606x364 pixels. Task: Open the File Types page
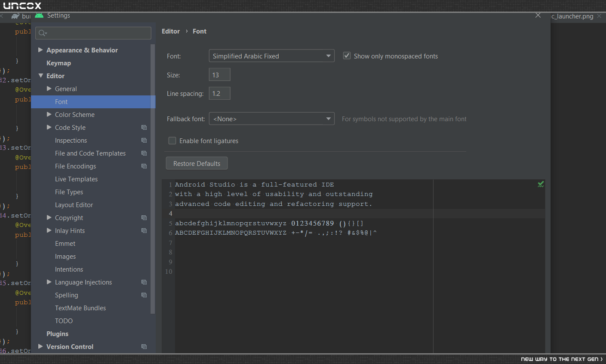click(69, 192)
